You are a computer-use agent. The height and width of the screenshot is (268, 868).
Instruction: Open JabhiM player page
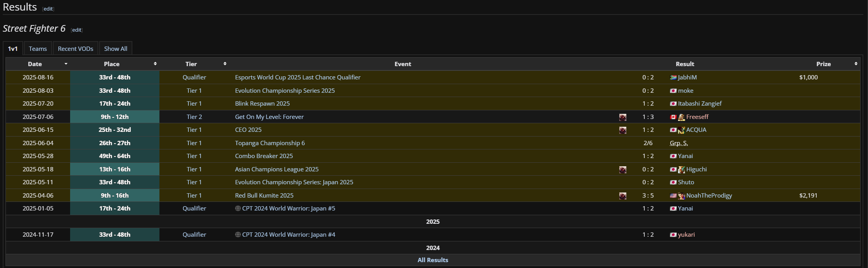point(687,77)
